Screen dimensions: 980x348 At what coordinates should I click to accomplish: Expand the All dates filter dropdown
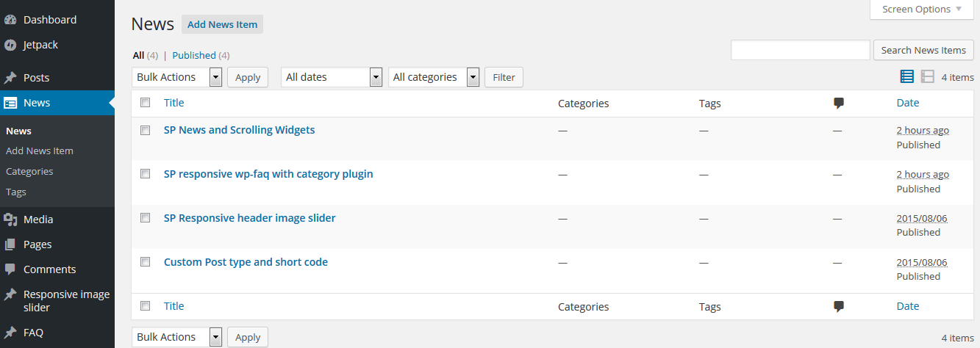point(332,77)
